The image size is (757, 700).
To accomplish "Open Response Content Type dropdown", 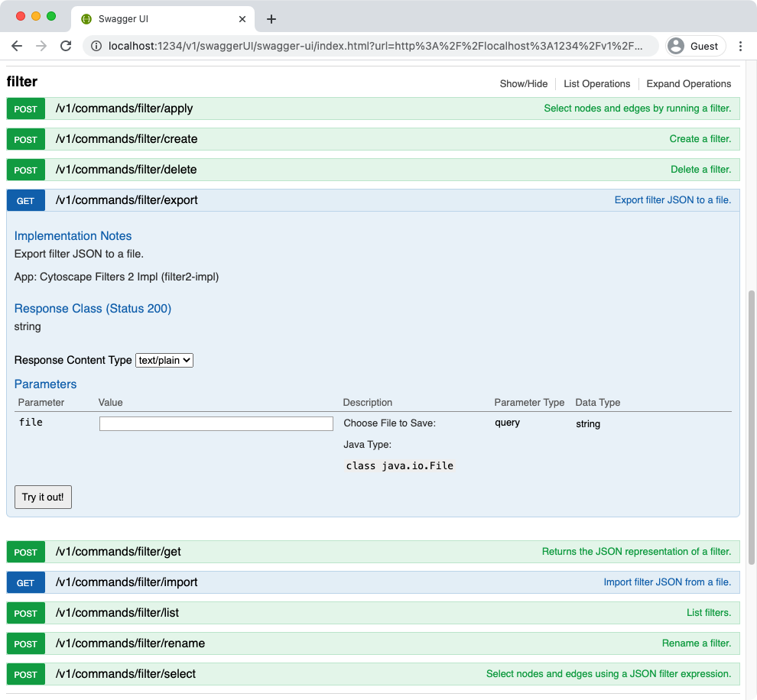I will coord(164,360).
